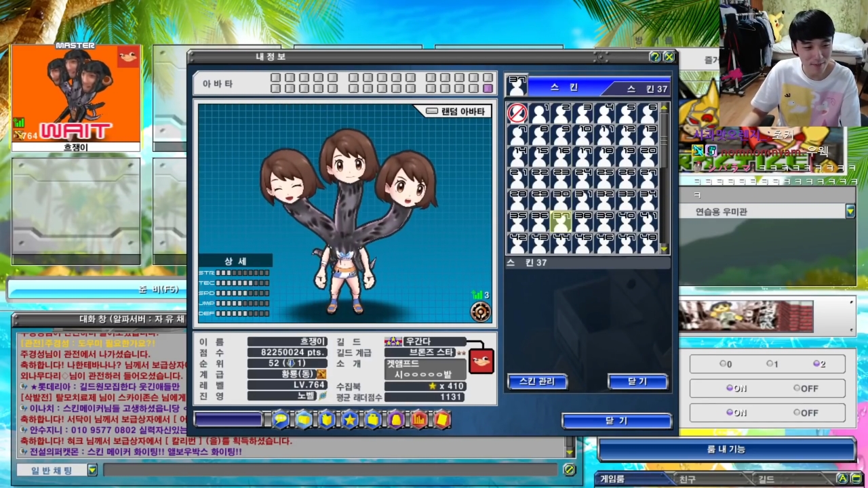Open the yellow folder hexagon icon
Viewport: 868px width, 488px height.
[304, 420]
